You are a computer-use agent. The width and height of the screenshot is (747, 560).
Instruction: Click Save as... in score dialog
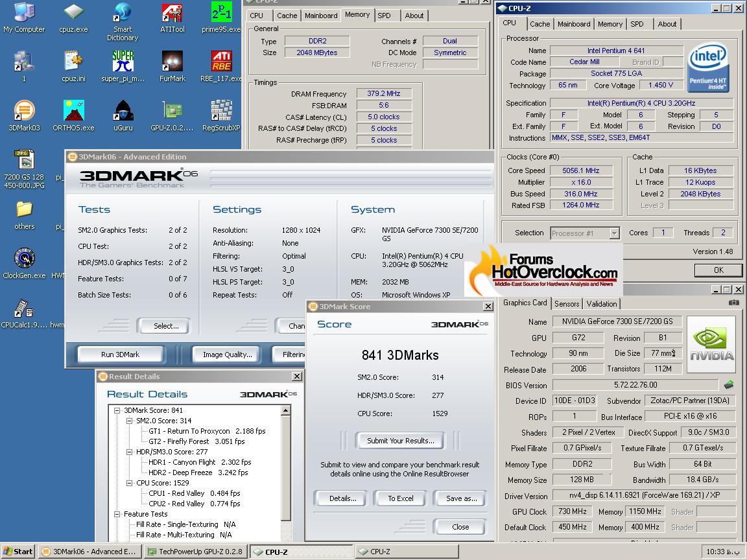pyautogui.click(x=461, y=498)
